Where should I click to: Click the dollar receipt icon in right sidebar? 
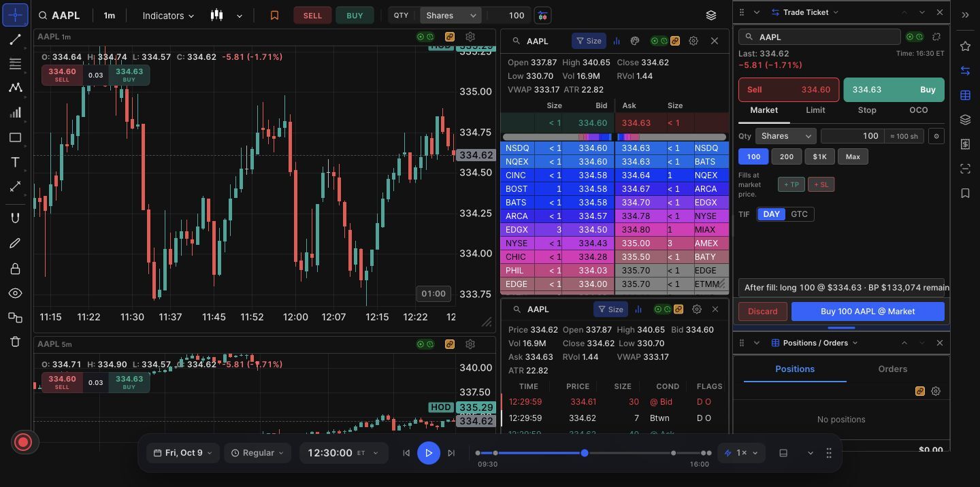(965, 144)
